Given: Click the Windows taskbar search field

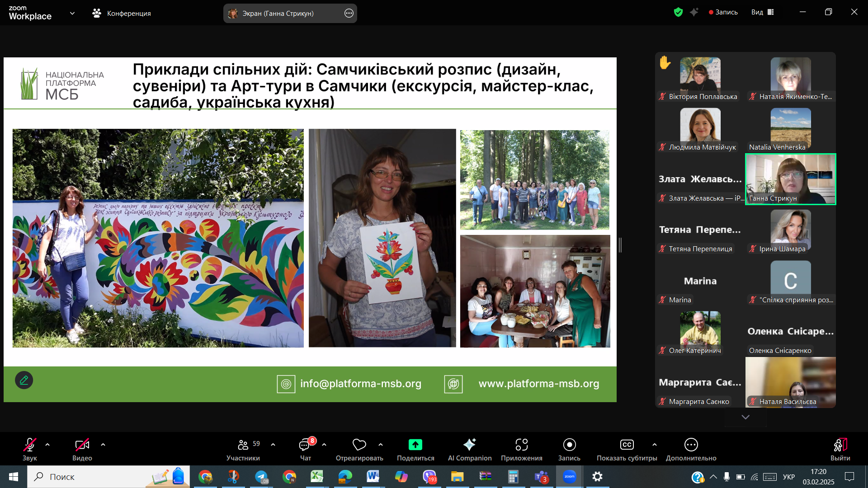Looking at the screenshot, I should click(x=90, y=477).
